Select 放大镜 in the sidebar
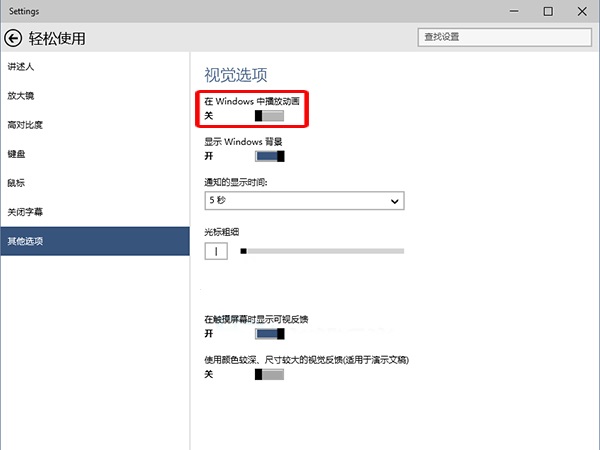 click(x=22, y=96)
